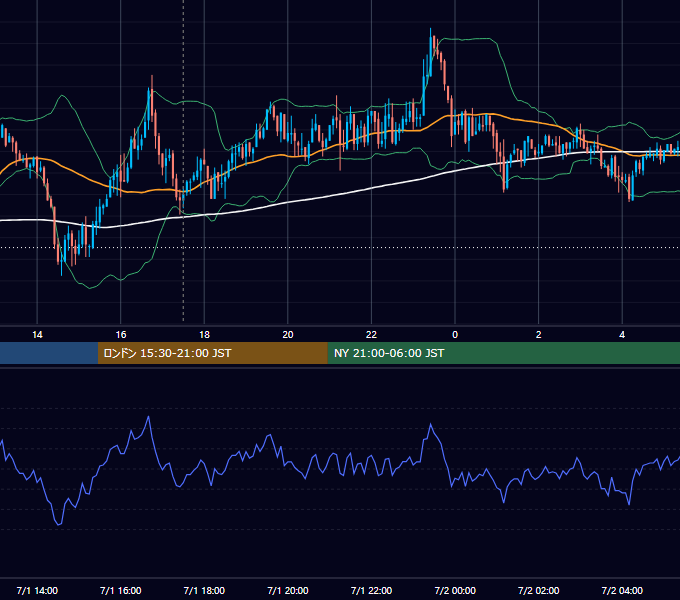Screen dimensions: 680x600
Task: Click the 7/1 16:00 date label
Action: 121,590
